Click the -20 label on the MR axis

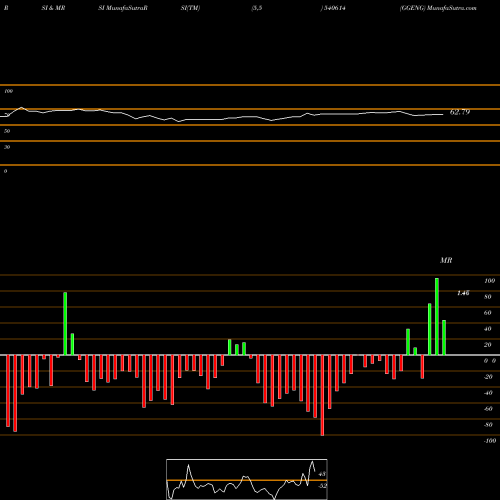pos(488,377)
